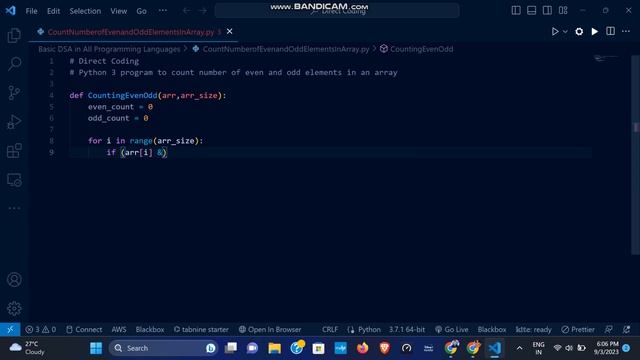Open the Edit menu
The image size is (640, 360).
tap(53, 11)
